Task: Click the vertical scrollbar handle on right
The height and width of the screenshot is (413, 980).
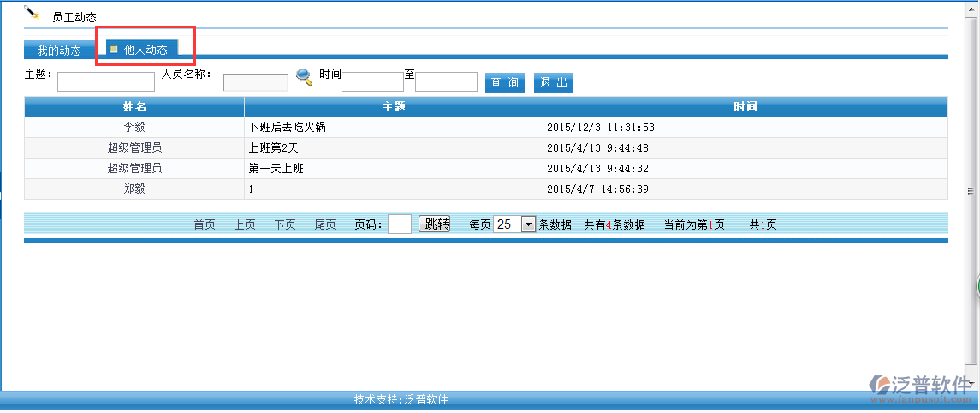Action: tap(971, 191)
